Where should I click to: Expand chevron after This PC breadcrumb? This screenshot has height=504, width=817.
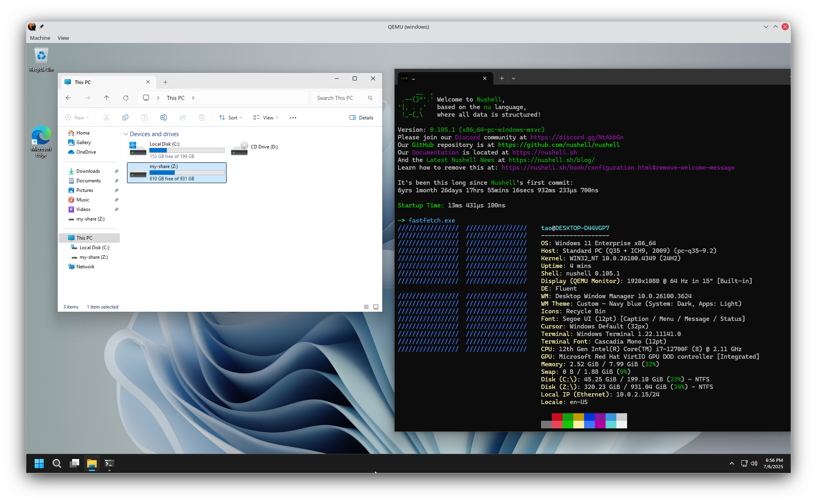click(193, 98)
